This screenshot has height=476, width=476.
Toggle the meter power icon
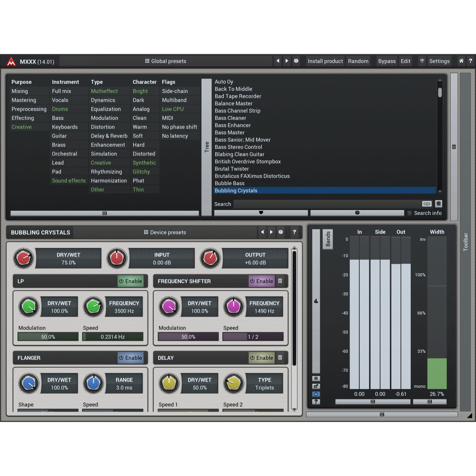(316, 394)
